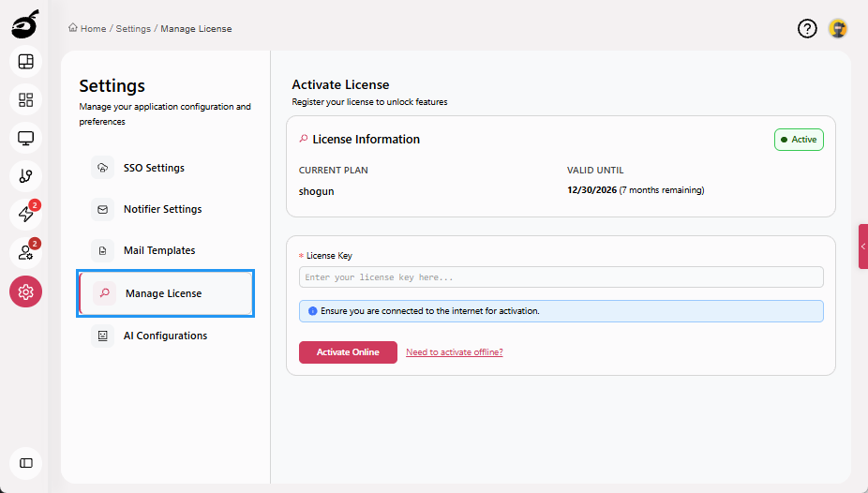Open the monitor icon in the sidebar
This screenshot has width=868, height=493.
25,138
